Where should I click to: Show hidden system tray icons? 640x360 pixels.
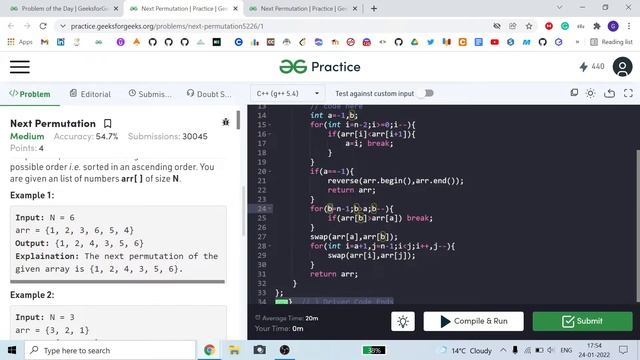point(503,350)
